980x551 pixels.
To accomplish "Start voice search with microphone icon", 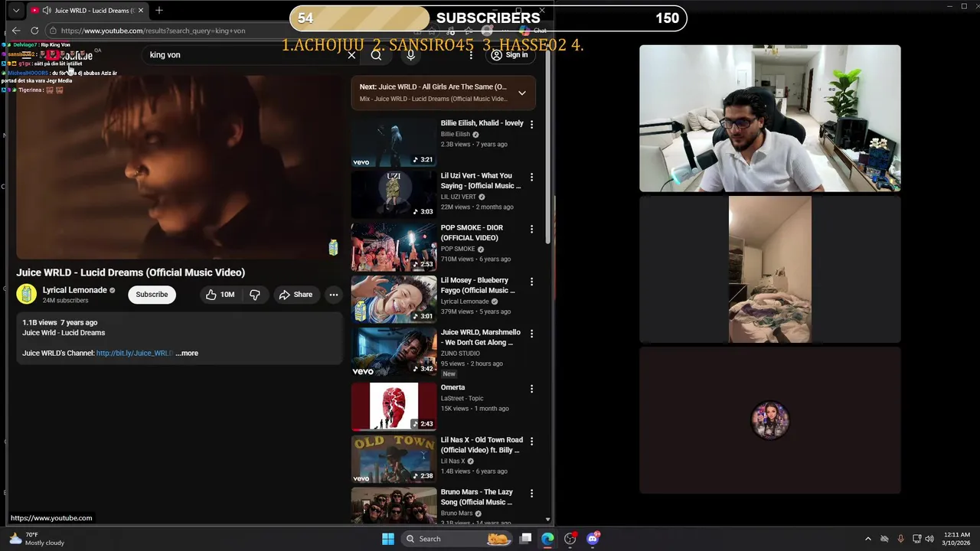I will (x=410, y=55).
